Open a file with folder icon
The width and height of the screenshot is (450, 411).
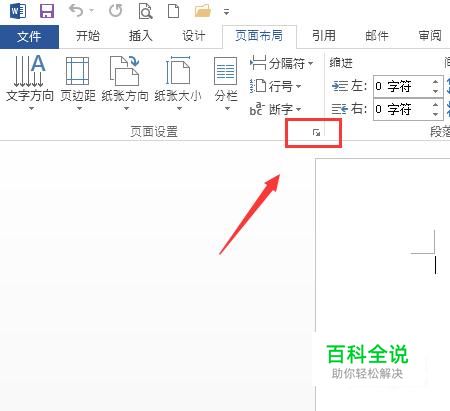pyautogui.click(x=202, y=11)
